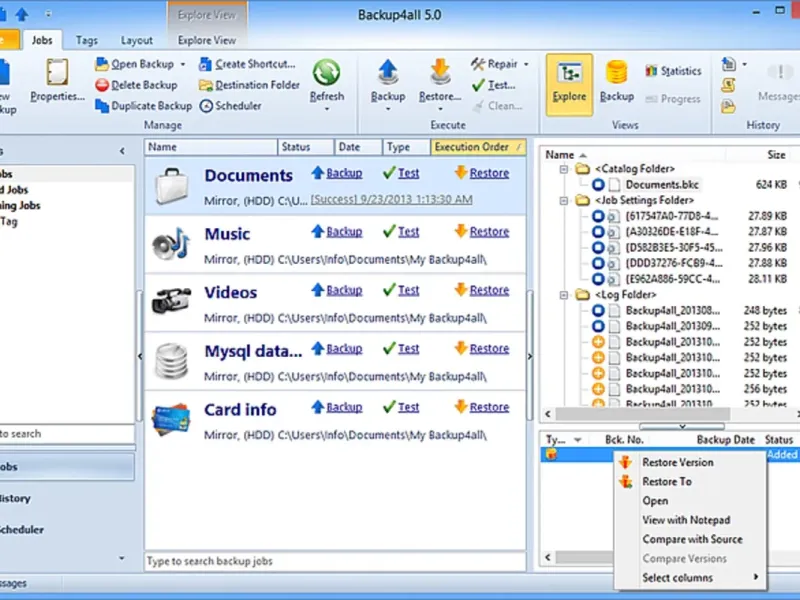
Task: Switch to Backup view with coins icon
Action: click(x=617, y=82)
